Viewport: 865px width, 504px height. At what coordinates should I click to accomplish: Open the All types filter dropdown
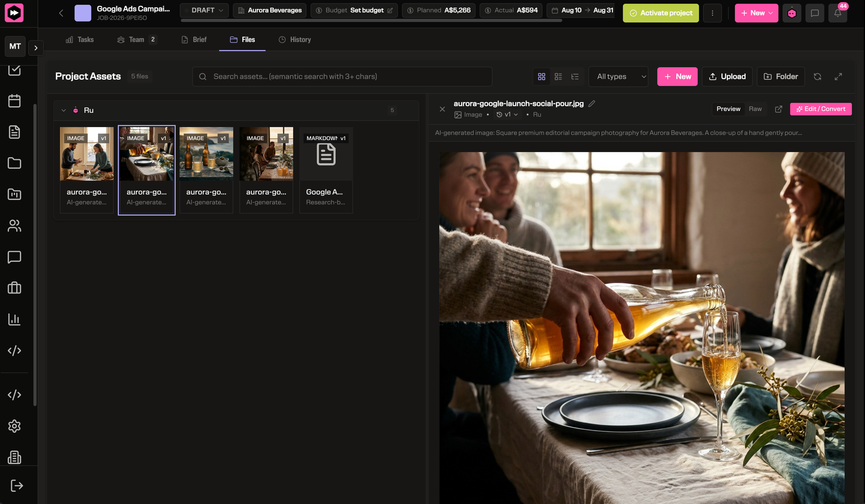618,77
